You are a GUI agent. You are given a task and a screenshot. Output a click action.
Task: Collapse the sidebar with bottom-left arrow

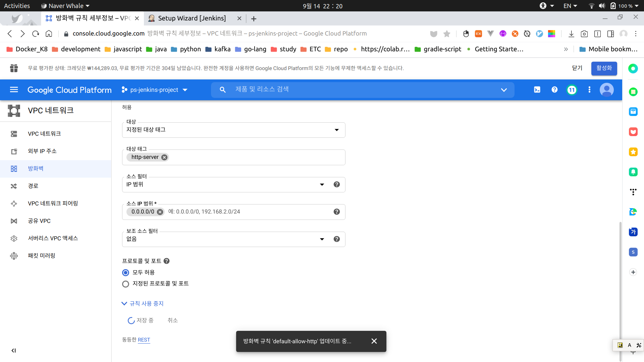(14, 351)
